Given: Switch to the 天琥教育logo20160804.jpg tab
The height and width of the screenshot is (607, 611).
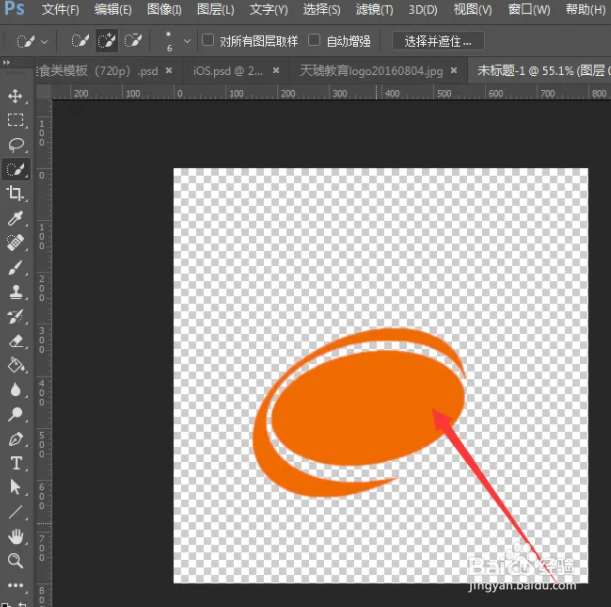Looking at the screenshot, I should [371, 71].
